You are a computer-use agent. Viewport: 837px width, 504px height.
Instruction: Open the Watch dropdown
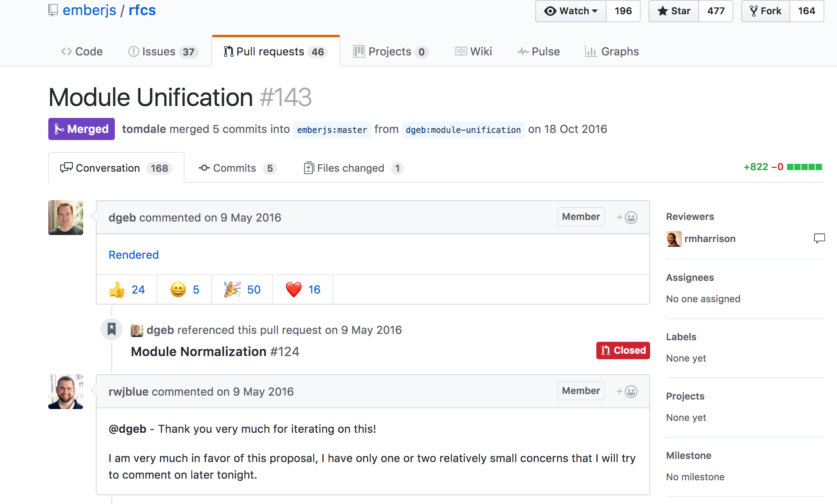[x=571, y=11]
